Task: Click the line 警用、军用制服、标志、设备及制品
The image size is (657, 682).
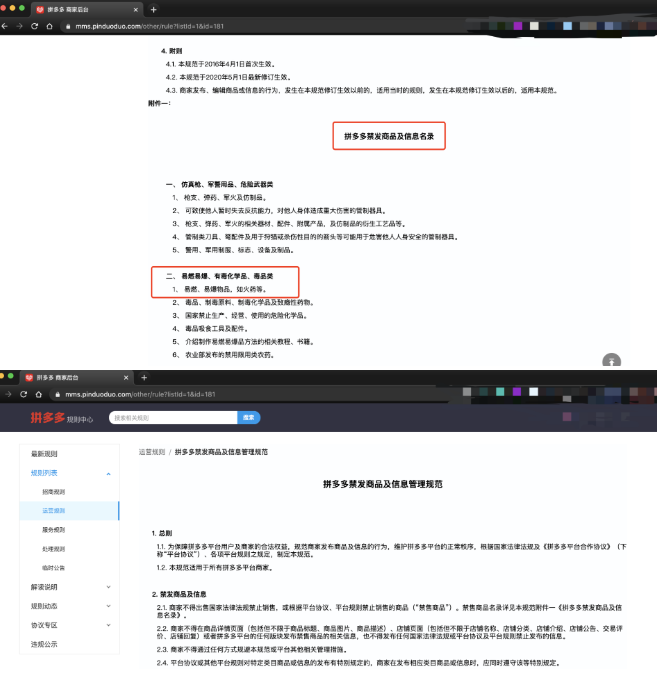Action: 234,250
